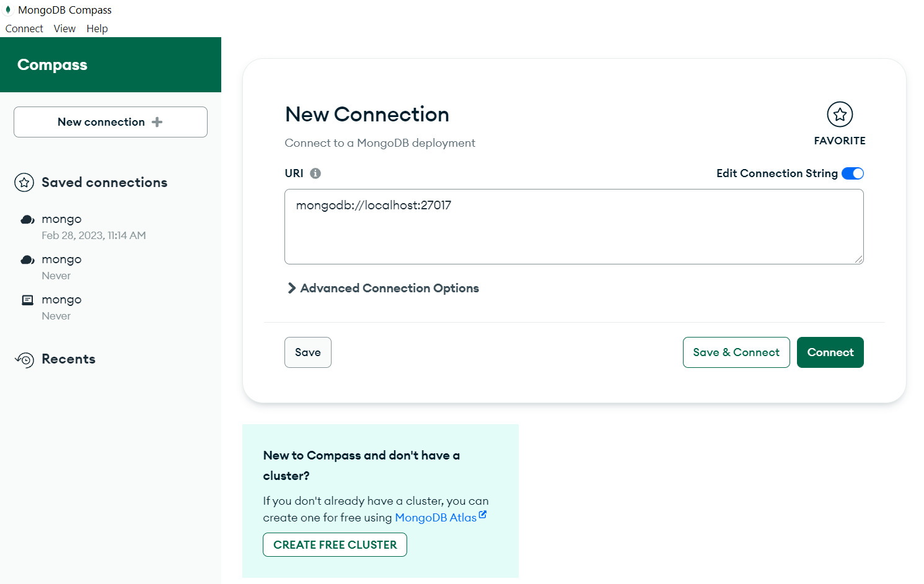924x584 pixels.
Task: Click the Compass header in the sidebar
Action: pos(52,65)
